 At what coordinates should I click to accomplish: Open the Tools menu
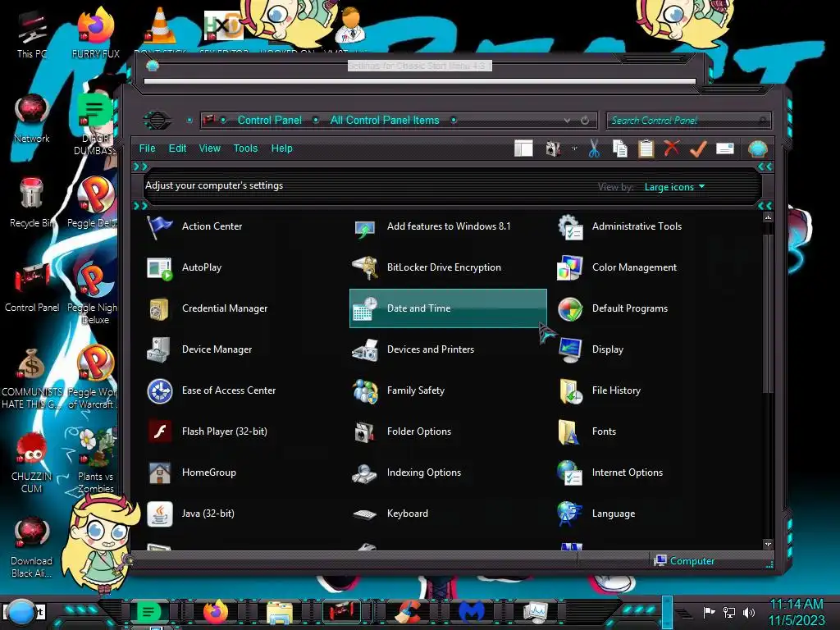tap(245, 148)
